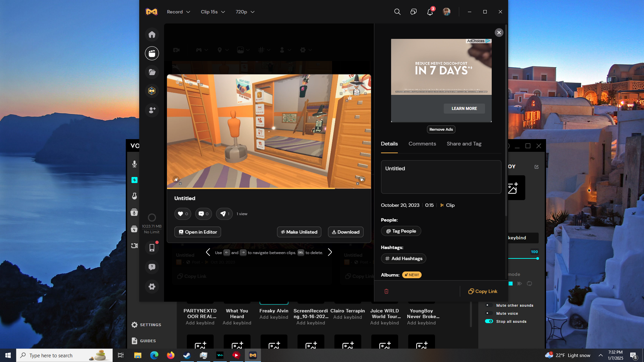This screenshot has height=362, width=644.
Task: Click Open in Editor button
Action: (x=198, y=232)
